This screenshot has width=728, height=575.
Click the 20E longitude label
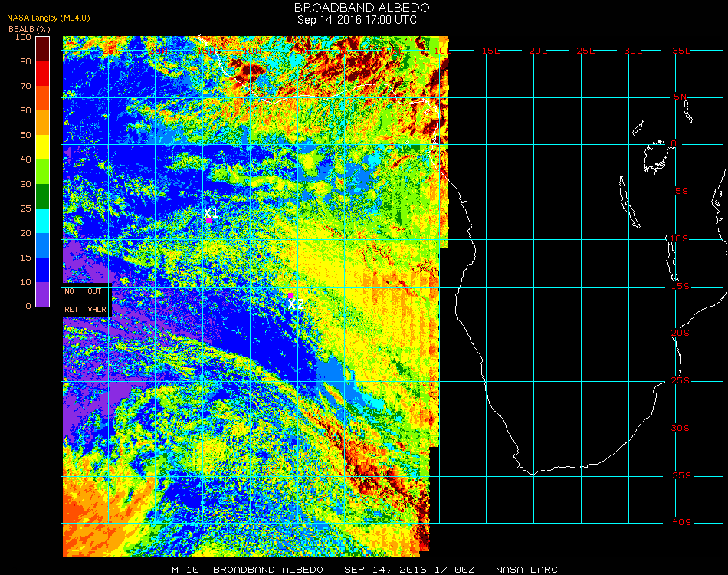[x=538, y=51]
